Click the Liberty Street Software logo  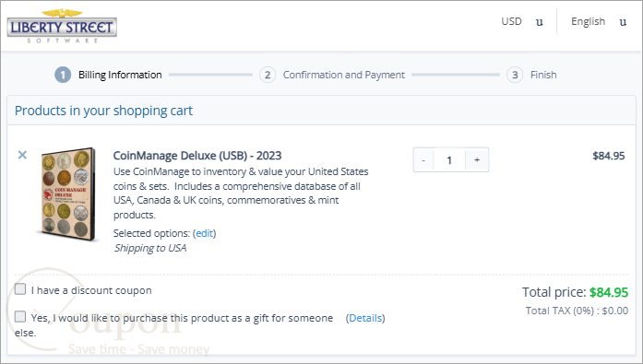62,26
